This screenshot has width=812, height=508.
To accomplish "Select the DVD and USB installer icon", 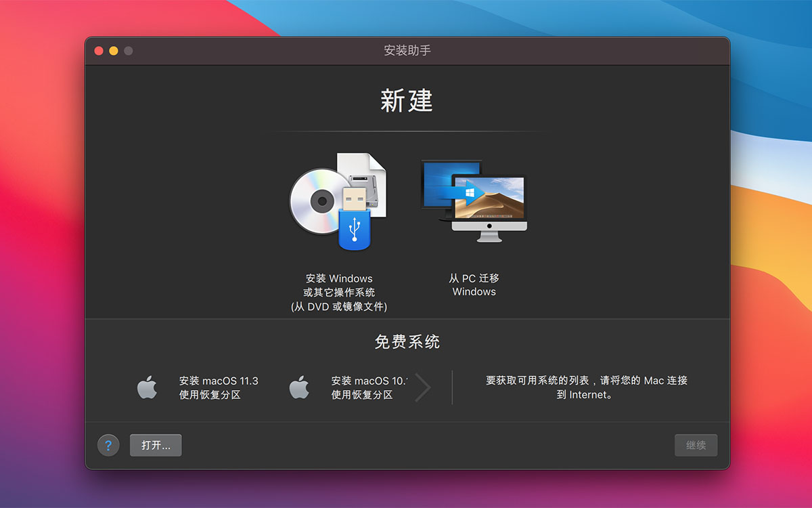I will pos(338,201).
